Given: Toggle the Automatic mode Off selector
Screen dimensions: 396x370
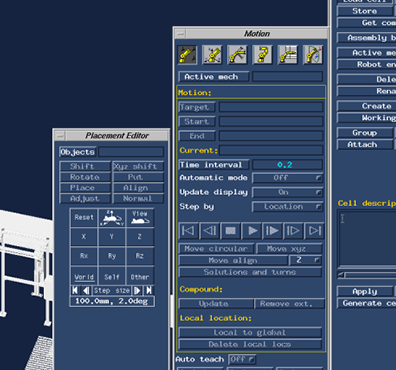Looking at the screenshot, I should tap(287, 178).
